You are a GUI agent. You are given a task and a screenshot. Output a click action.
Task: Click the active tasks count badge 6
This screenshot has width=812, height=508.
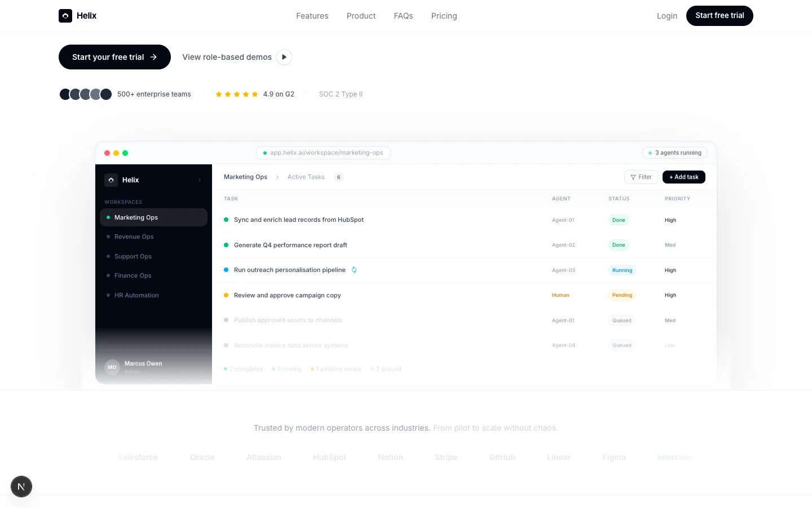pos(338,177)
